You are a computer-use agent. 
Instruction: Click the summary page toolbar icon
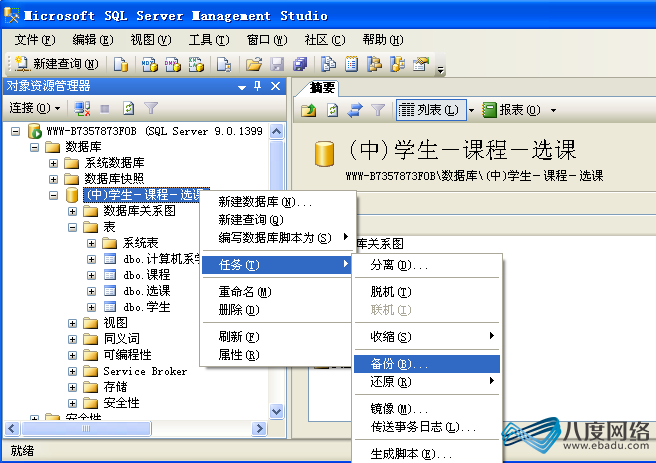(x=351, y=64)
